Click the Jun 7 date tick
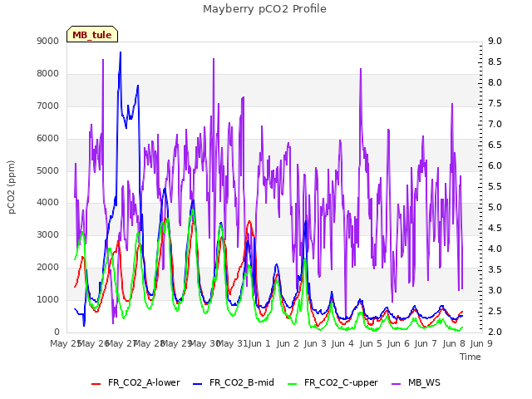Screen dimensions: 532x399 pos(426,343)
